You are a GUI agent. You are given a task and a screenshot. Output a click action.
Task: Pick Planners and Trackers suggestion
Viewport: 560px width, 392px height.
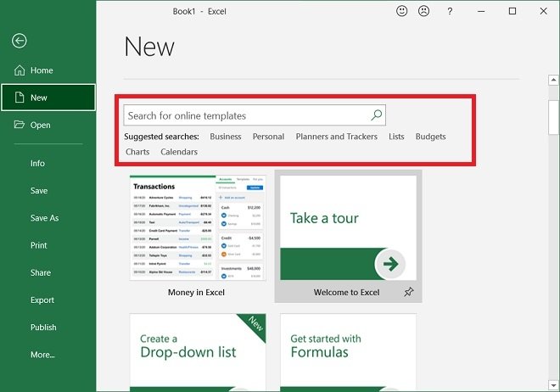coord(337,137)
